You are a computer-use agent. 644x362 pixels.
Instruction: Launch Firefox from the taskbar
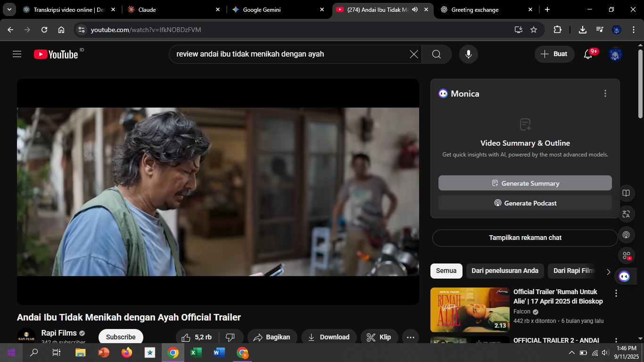126,353
